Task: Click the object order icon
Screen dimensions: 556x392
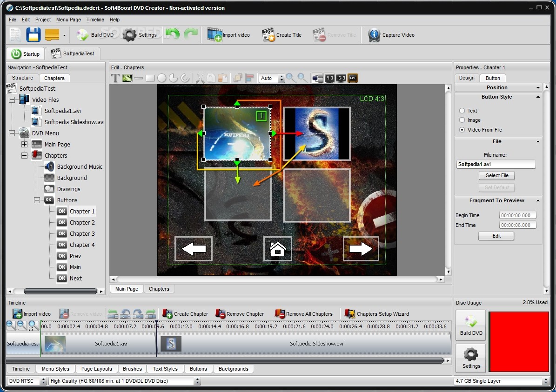Action: point(238,78)
